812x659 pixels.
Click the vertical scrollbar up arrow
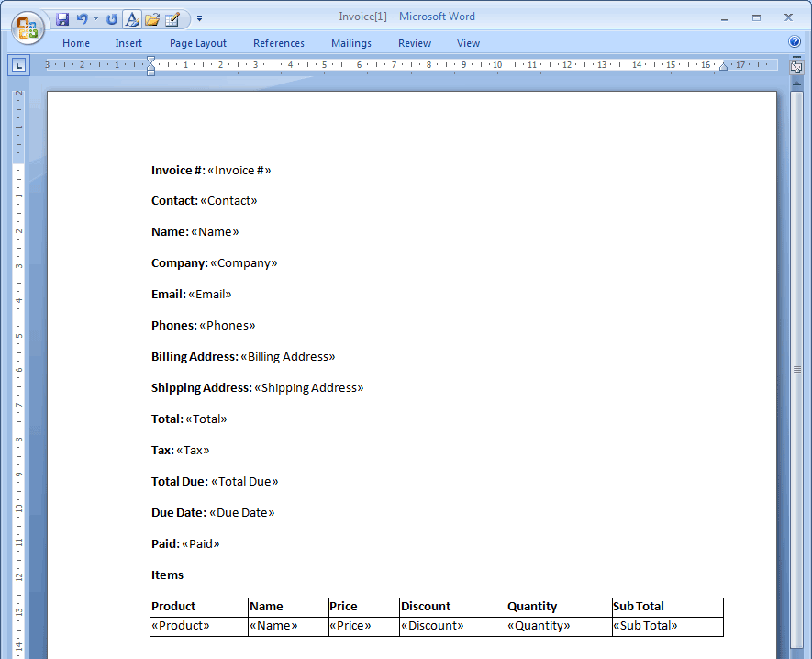[x=796, y=84]
